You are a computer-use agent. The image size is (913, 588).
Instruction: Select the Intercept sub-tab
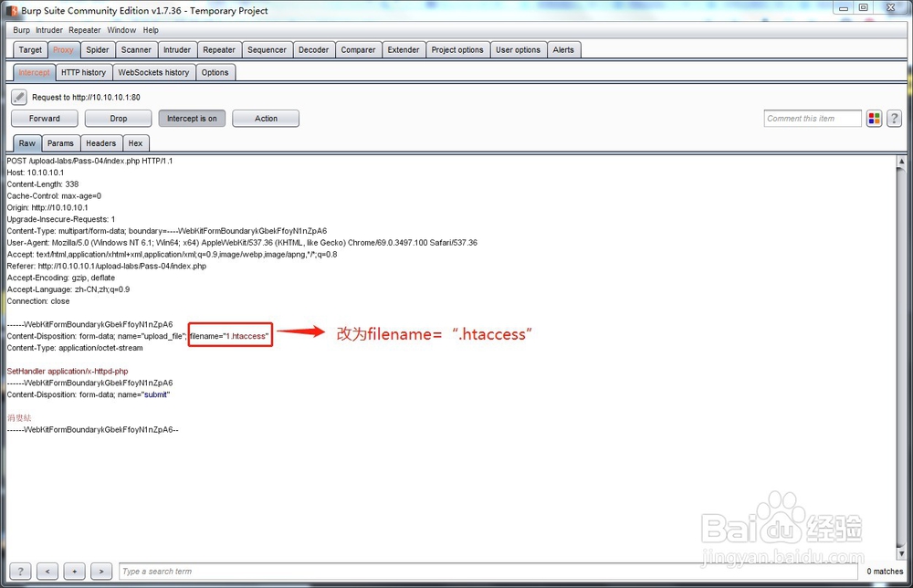point(34,73)
